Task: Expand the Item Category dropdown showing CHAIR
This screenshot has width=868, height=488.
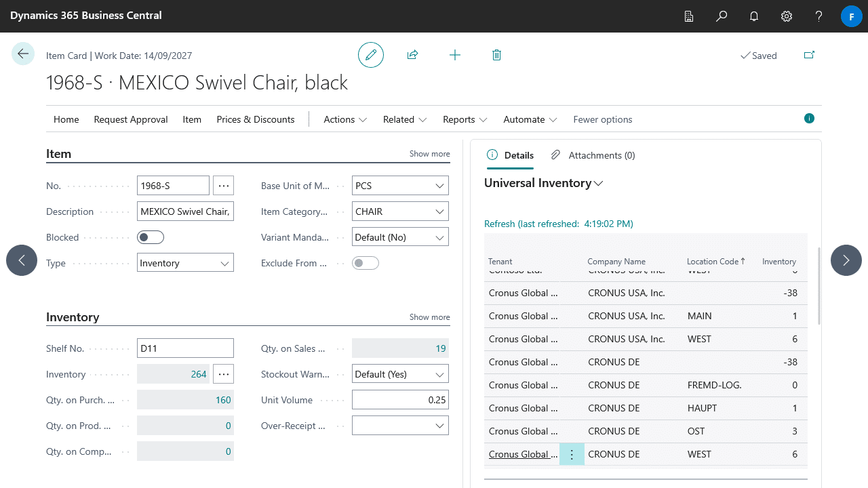Action: pyautogui.click(x=401, y=211)
